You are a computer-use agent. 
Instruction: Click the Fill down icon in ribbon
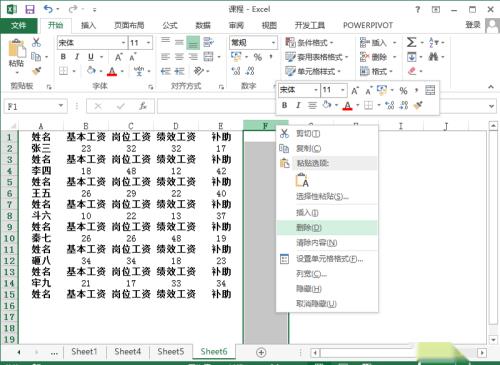[x=412, y=57]
